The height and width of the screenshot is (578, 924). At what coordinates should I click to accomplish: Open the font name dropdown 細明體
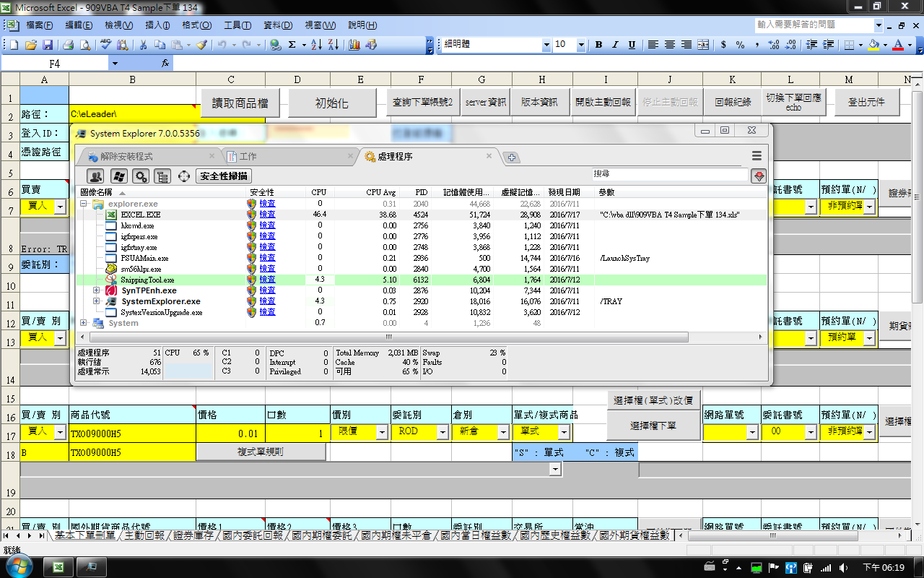coord(546,45)
